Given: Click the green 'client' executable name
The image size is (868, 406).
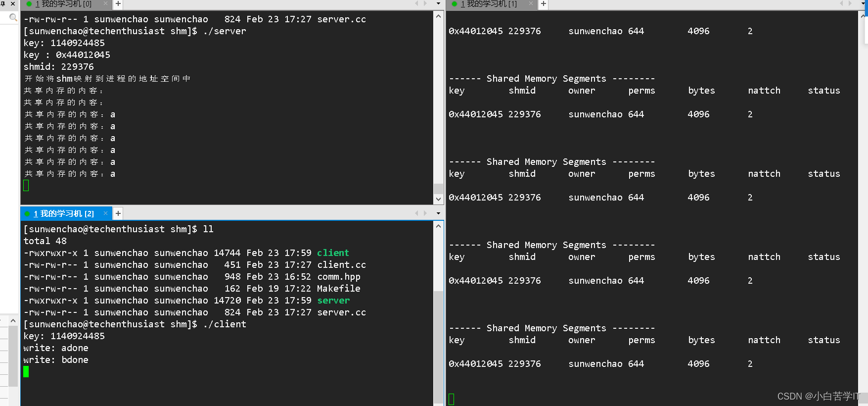Looking at the screenshot, I should click(x=333, y=253).
